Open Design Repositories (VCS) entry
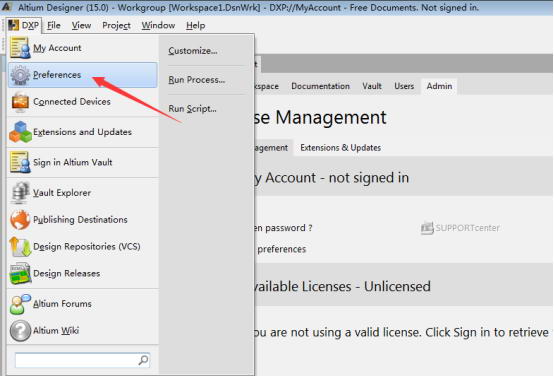 click(83, 246)
